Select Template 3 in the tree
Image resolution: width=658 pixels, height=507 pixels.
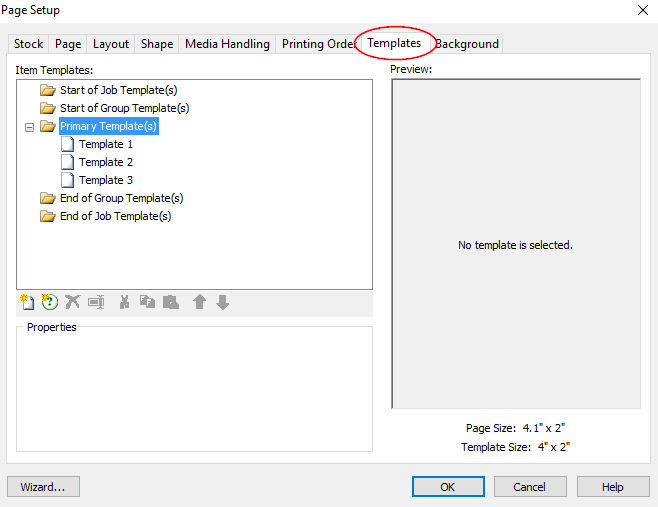tap(105, 180)
